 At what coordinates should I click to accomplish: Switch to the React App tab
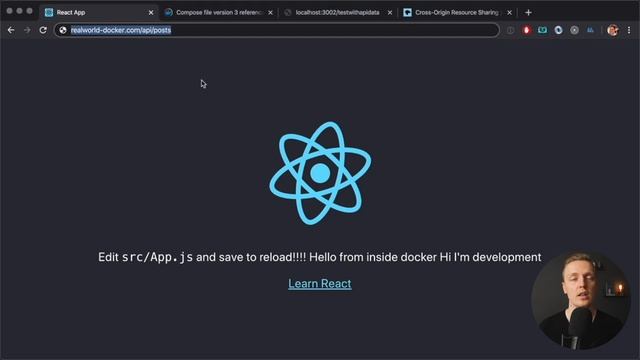[x=99, y=13]
